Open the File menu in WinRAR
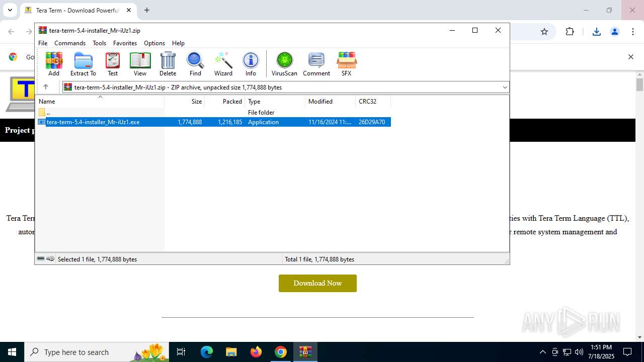644x362 pixels. [x=43, y=43]
